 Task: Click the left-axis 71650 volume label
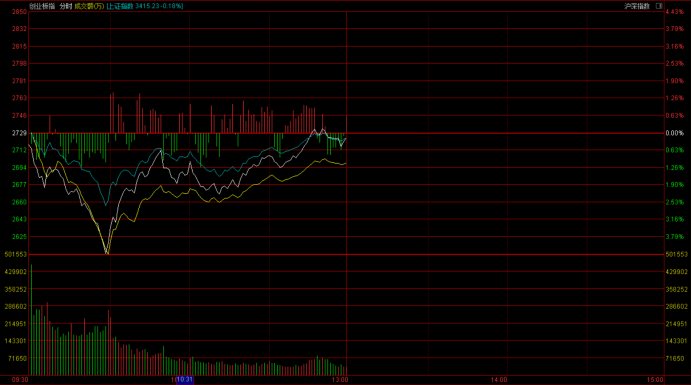[x=18, y=359]
